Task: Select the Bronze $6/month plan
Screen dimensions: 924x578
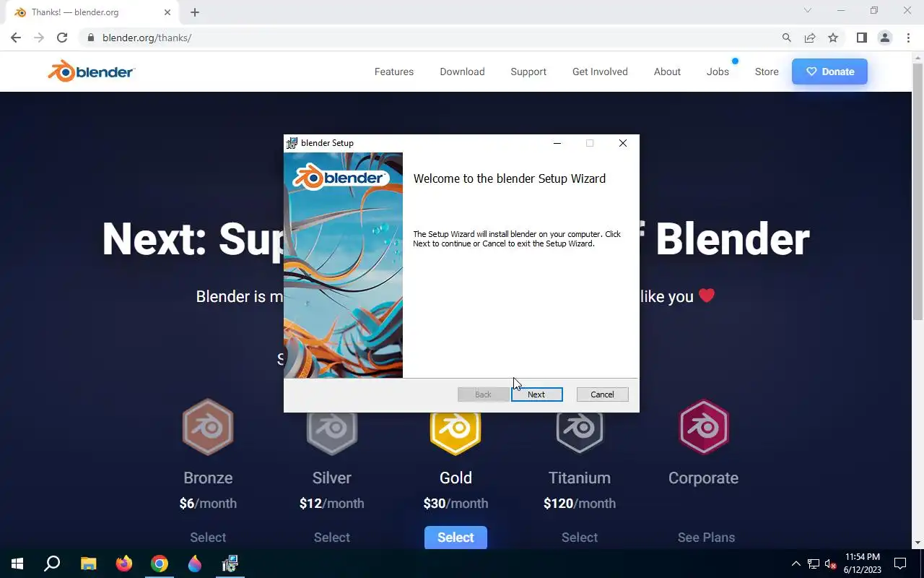Action: (208, 537)
